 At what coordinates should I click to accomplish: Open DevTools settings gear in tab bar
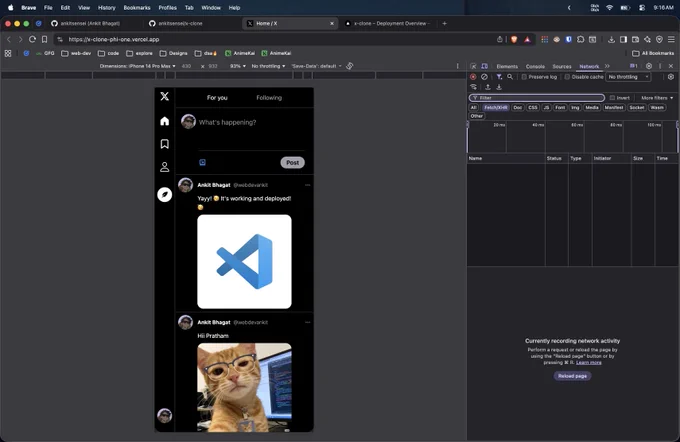point(649,66)
